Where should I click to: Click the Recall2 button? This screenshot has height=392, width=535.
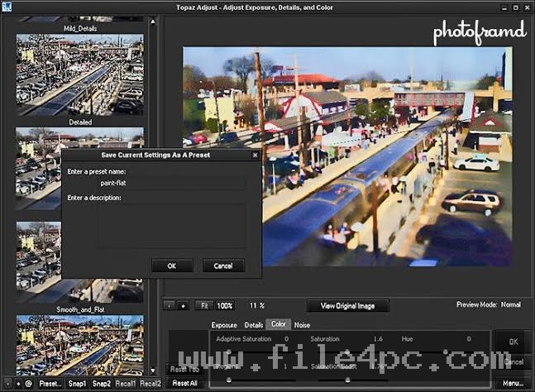tap(150, 384)
